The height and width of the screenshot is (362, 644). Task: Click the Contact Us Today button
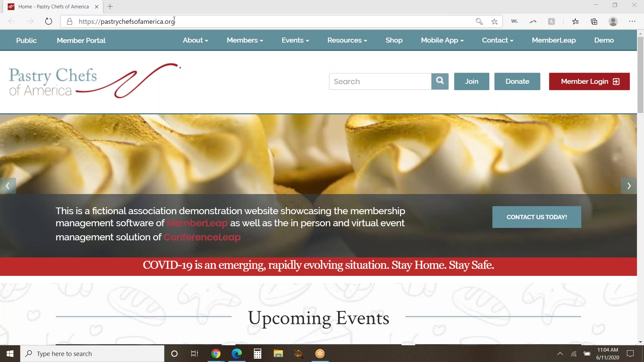[x=537, y=217]
